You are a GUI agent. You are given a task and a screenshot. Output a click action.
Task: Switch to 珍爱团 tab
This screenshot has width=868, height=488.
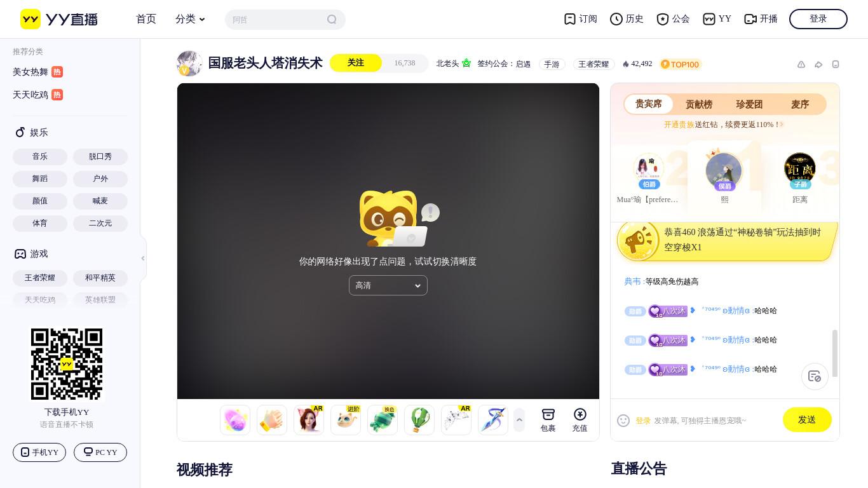(749, 104)
